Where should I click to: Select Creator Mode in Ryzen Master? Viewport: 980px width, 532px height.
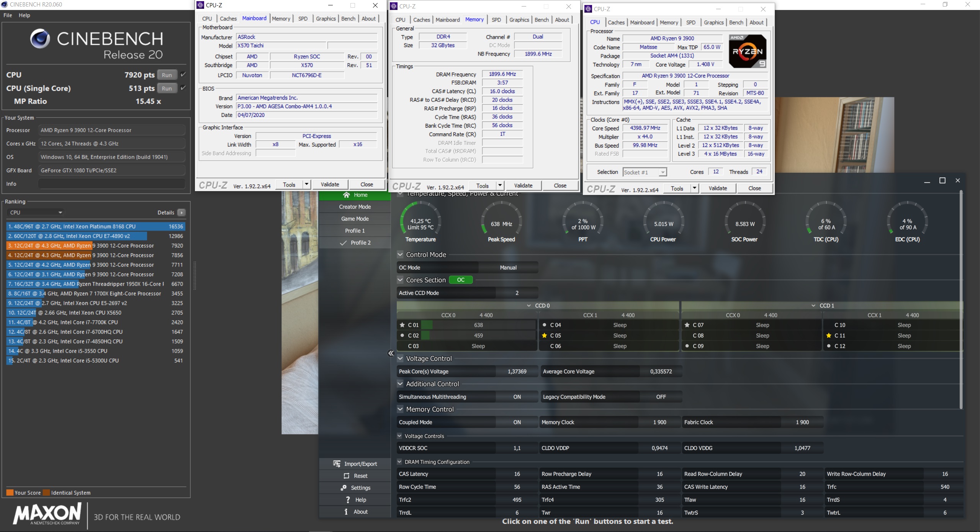(x=355, y=207)
